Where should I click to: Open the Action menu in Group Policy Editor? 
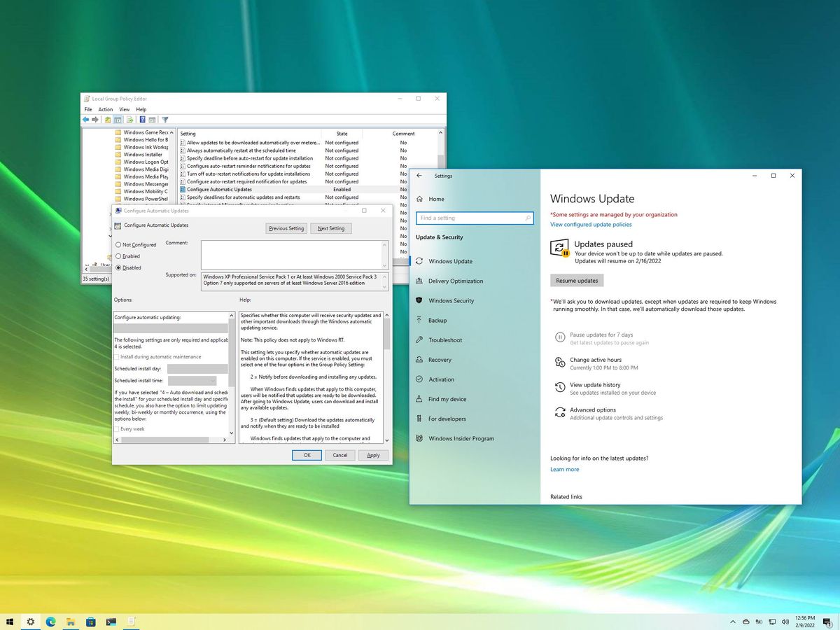[x=106, y=109]
